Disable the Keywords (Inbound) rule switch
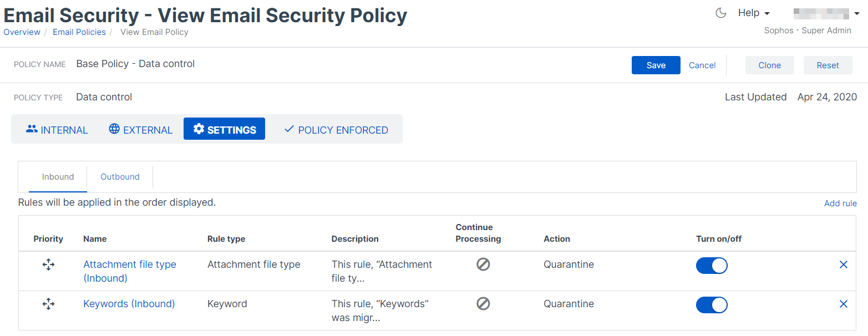The image size is (868, 336). tap(712, 305)
